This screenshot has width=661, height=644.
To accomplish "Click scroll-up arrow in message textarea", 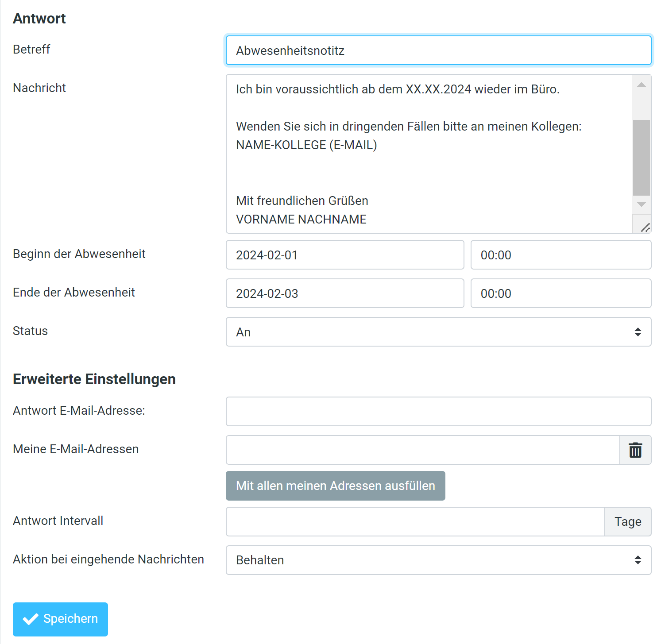I will [x=641, y=85].
